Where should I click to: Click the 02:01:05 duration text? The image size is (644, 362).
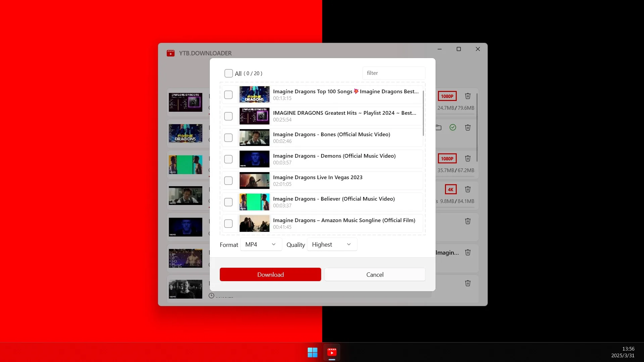pyautogui.click(x=282, y=184)
